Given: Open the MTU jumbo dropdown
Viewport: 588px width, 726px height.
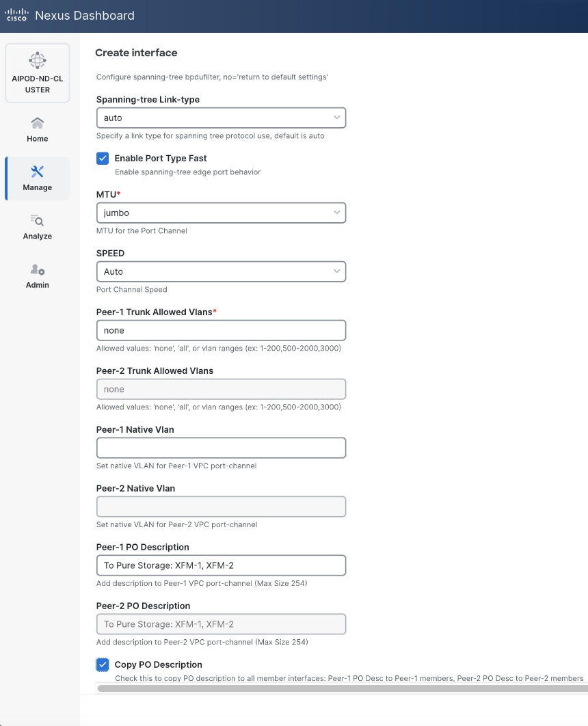Looking at the screenshot, I should [221, 213].
